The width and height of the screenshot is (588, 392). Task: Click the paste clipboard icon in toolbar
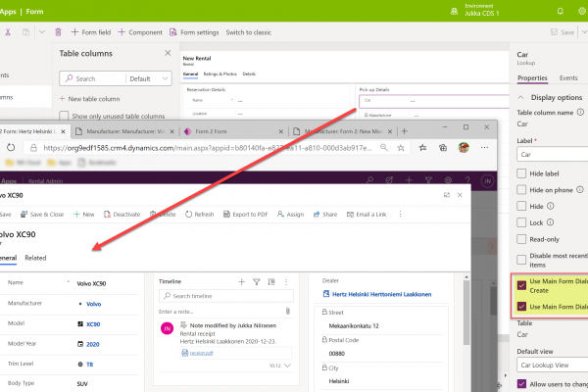[x=25, y=32]
